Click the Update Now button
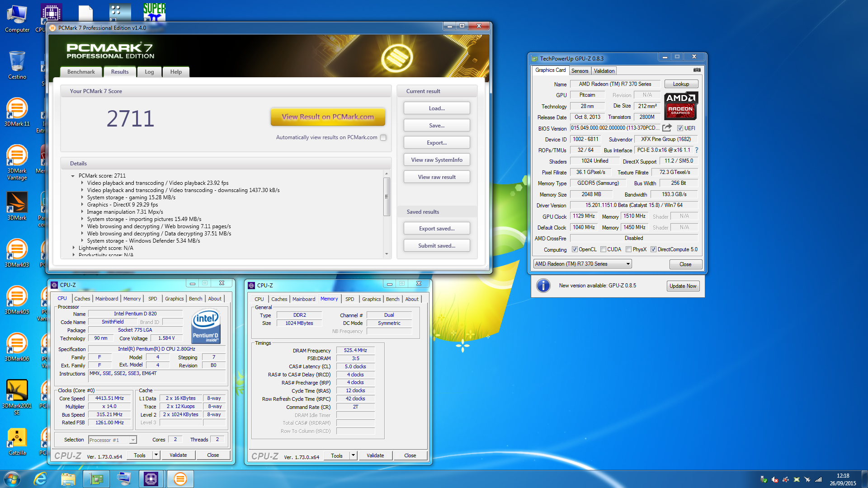Image resolution: width=868 pixels, height=488 pixels. point(683,286)
